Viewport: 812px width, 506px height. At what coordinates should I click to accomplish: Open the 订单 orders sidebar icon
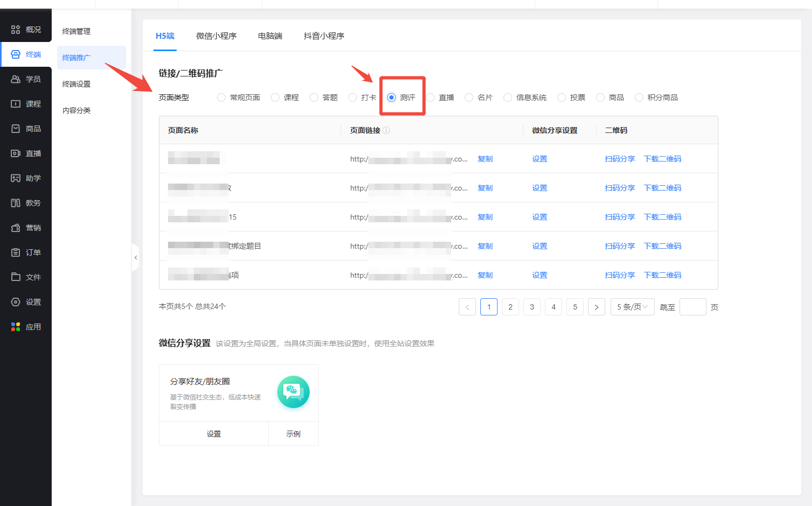(16, 252)
